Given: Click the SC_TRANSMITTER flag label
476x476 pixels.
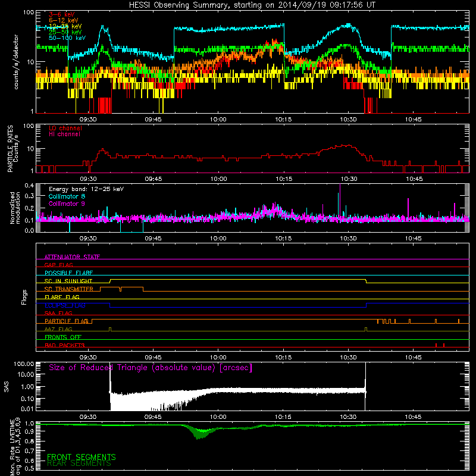Looking at the screenshot, I should point(68,289).
